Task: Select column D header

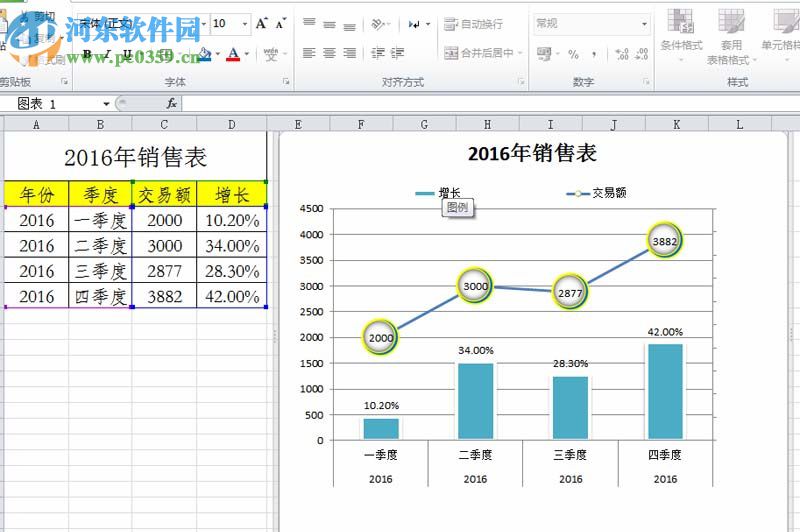Action: coord(232,124)
